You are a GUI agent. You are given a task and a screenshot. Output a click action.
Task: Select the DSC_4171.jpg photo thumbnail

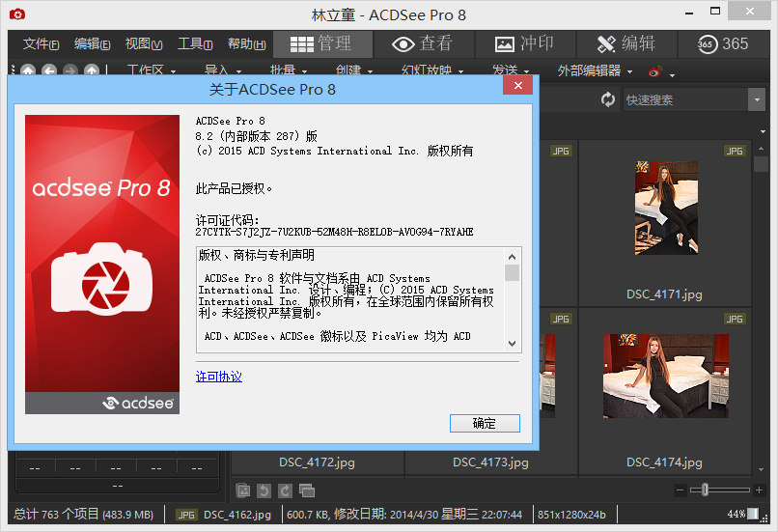(x=666, y=208)
